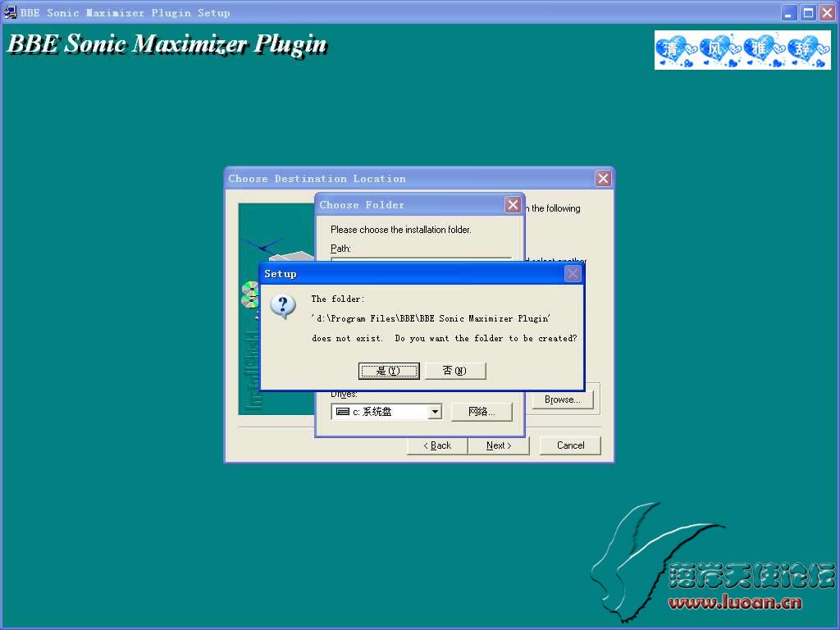Click the Path input field
This screenshot has width=840, height=630.
421,260
